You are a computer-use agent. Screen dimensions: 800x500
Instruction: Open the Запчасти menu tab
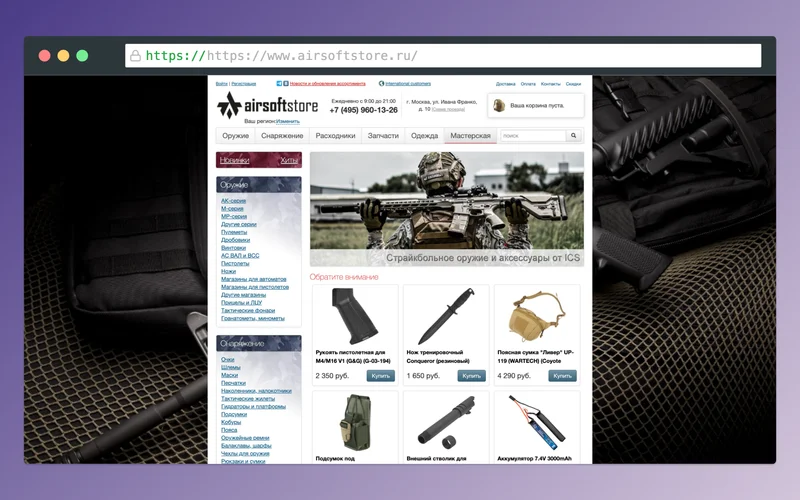(x=383, y=136)
